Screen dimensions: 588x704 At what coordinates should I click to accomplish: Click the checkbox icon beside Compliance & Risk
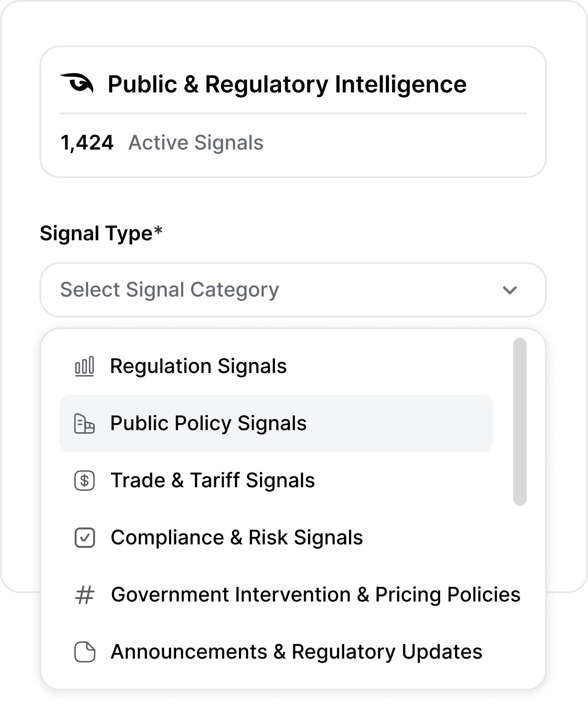tap(84, 538)
